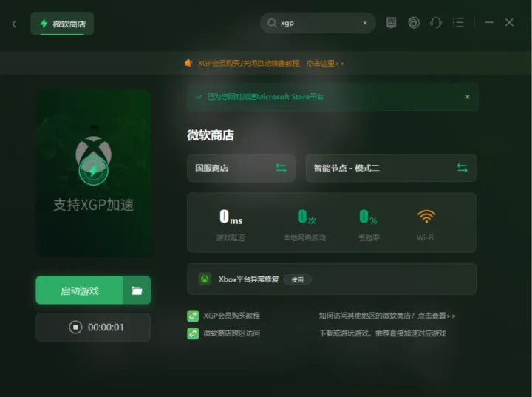
Task: Open the Epic Games platform icon
Action: point(391,23)
